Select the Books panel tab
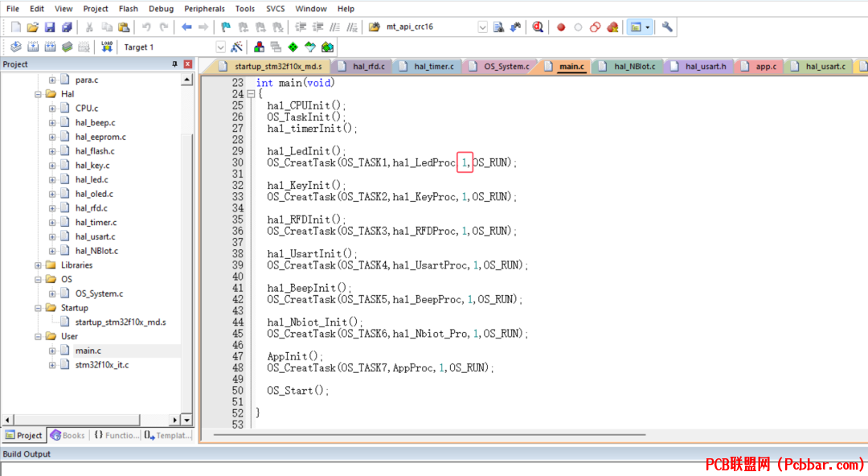 pyautogui.click(x=68, y=436)
